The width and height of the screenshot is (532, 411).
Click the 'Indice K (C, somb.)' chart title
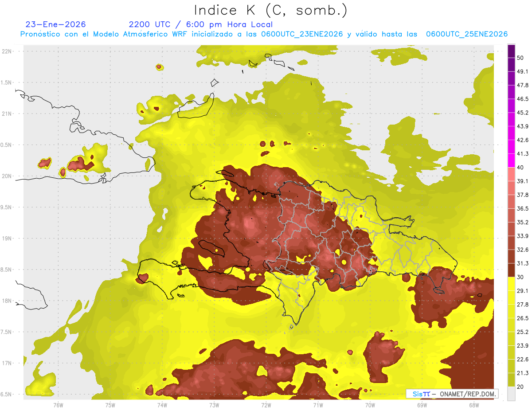point(271,11)
